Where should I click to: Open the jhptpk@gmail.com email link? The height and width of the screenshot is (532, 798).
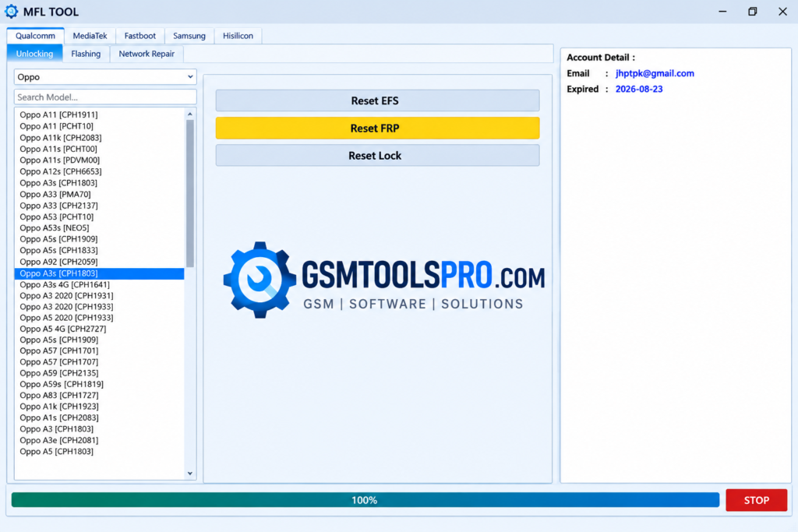pyautogui.click(x=655, y=73)
